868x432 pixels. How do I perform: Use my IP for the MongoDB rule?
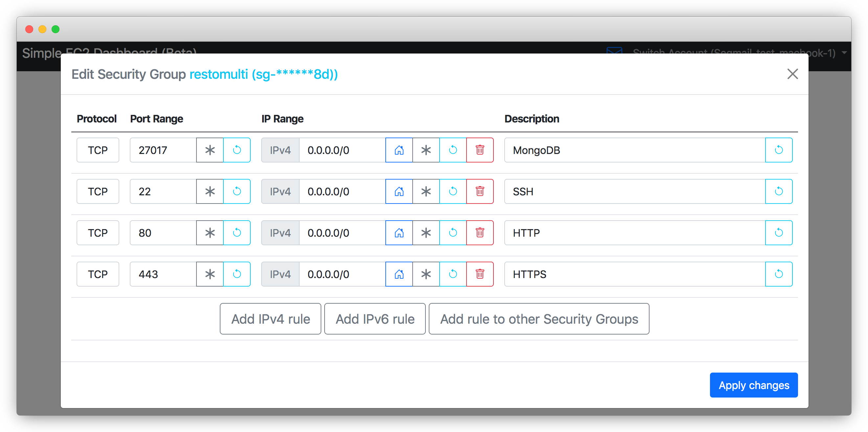(399, 150)
